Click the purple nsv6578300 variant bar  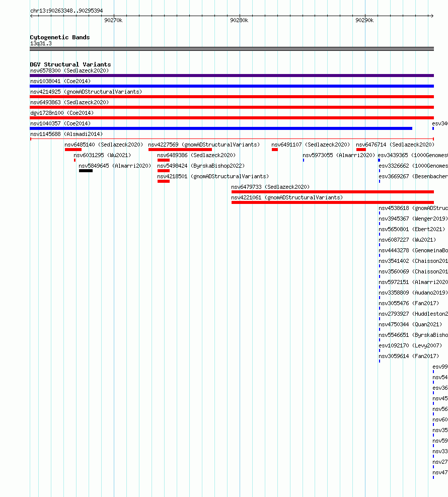pos(232,76)
